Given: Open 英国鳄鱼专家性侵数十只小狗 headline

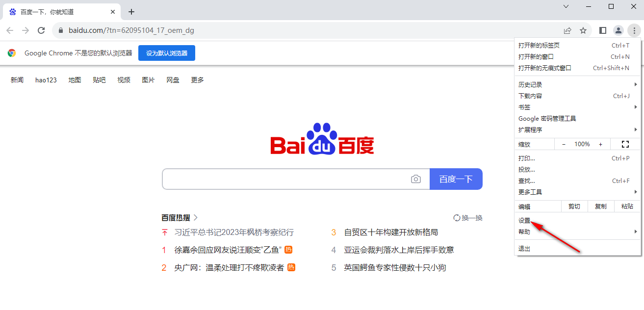Looking at the screenshot, I should 395,267.
